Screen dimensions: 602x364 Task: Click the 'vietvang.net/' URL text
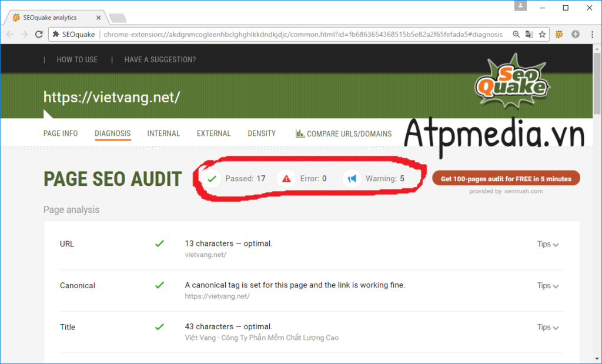[x=205, y=255]
